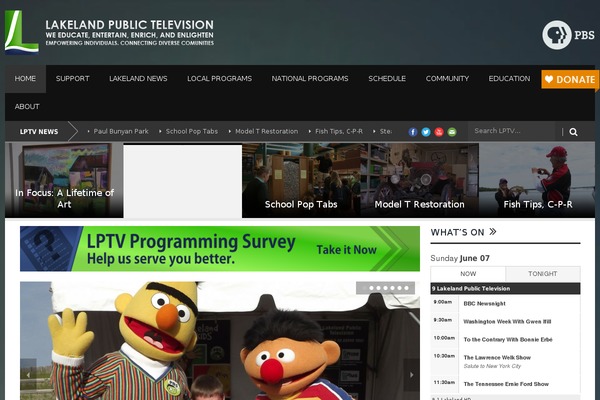This screenshot has width=600, height=400.
Task: Click the Lakeland Public Television L logo
Action: [x=21, y=32]
